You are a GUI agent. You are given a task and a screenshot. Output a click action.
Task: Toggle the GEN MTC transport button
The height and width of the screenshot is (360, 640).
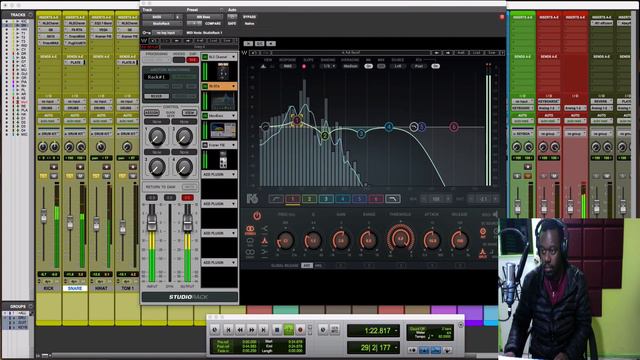(x=334, y=329)
